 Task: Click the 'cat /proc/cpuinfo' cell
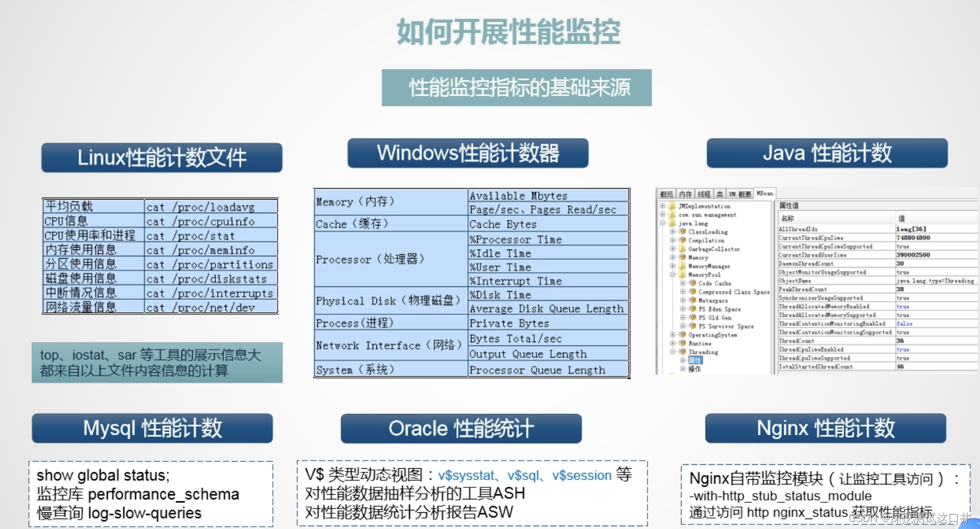click(211, 221)
